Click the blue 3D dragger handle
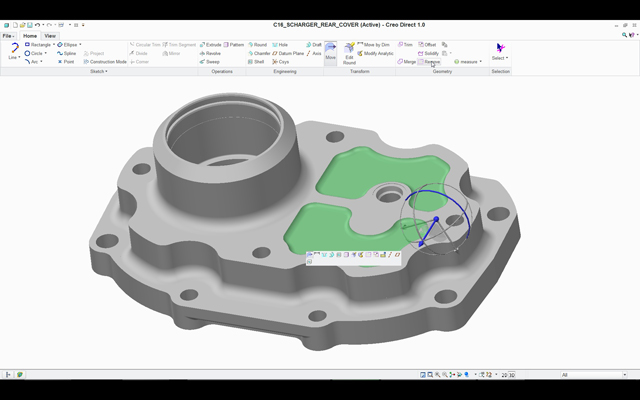640x400 pixels. click(x=436, y=220)
